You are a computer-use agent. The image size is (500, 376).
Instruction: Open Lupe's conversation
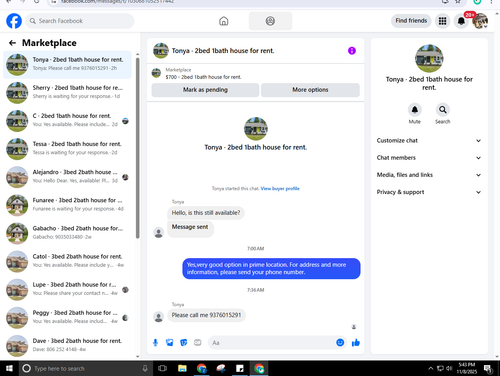(x=68, y=290)
